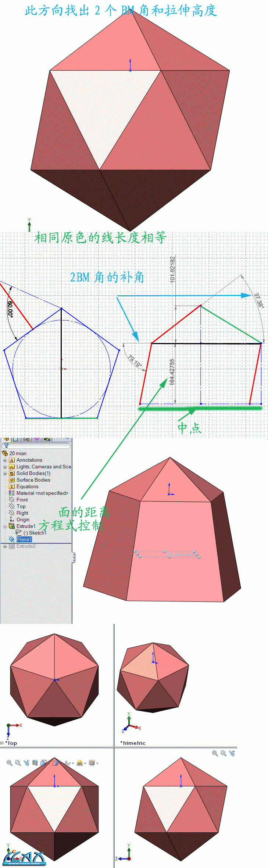Select greyed Extrude2 feature label

pyautogui.click(x=26, y=546)
